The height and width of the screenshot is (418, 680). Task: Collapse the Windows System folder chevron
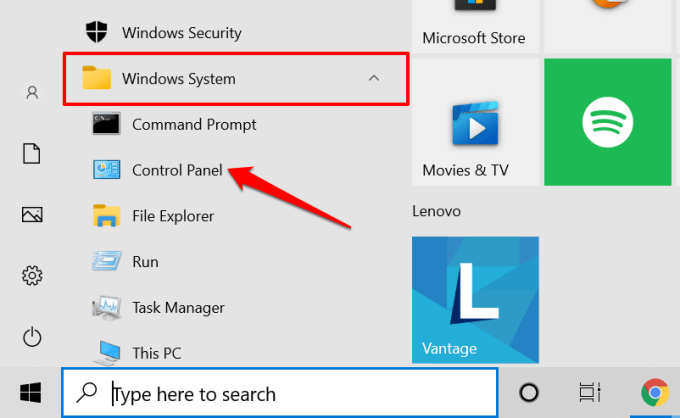373,78
